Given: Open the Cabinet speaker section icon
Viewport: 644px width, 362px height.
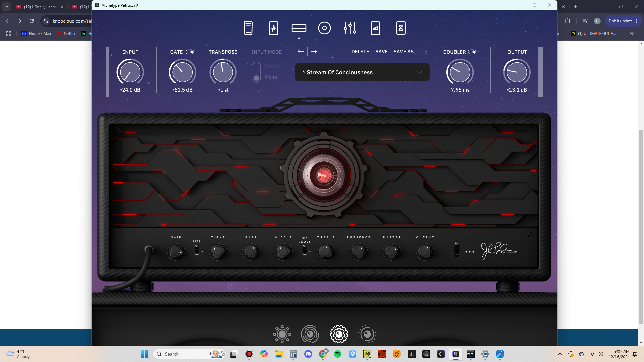Looking at the screenshot, I should [324, 28].
